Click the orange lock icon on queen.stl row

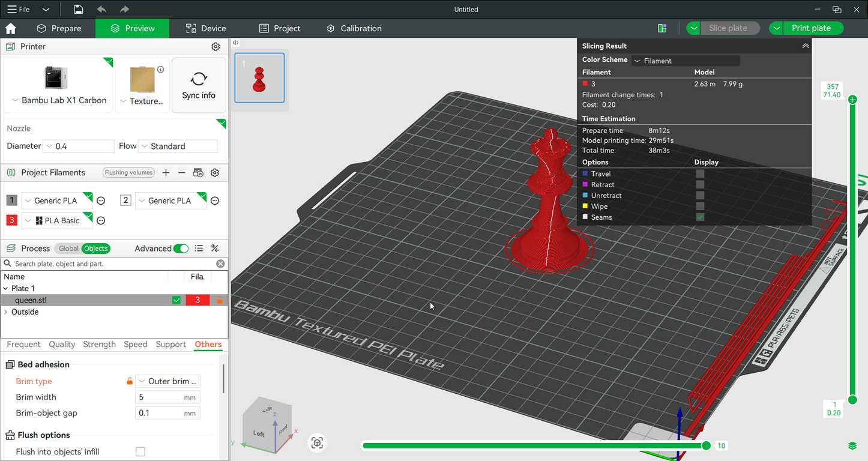220,300
